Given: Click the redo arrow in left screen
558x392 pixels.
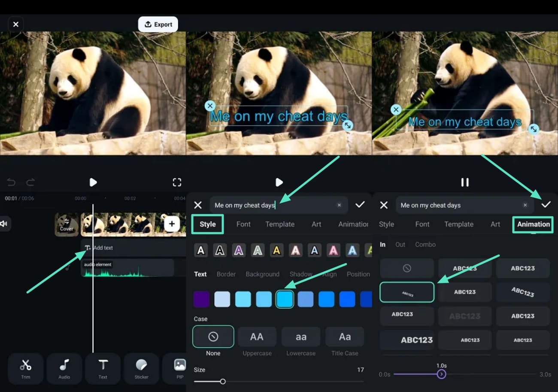Looking at the screenshot, I should [30, 182].
